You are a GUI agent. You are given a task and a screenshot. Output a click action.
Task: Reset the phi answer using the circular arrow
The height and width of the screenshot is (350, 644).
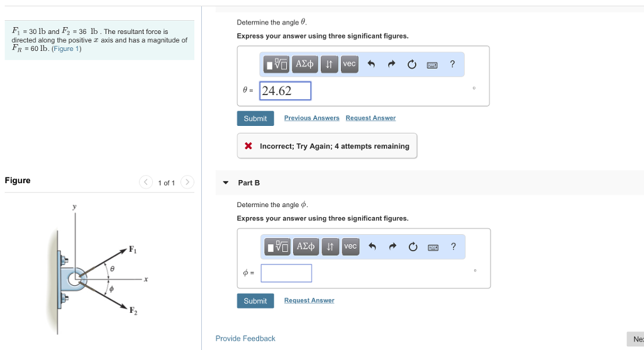413,247
